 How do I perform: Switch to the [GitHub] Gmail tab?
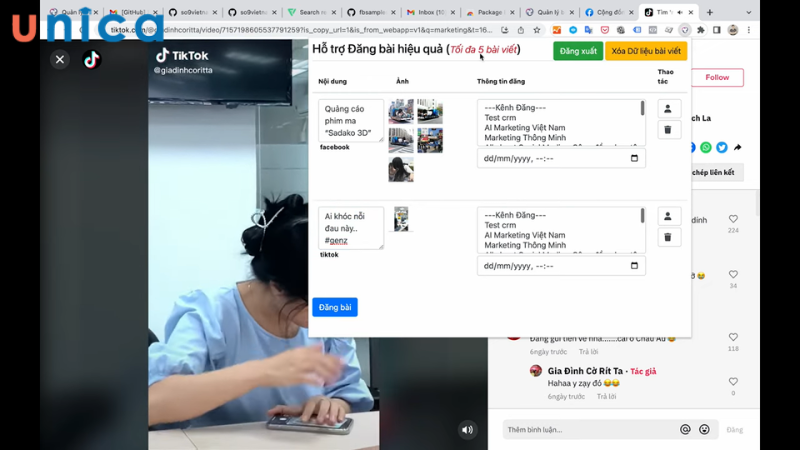(134, 12)
